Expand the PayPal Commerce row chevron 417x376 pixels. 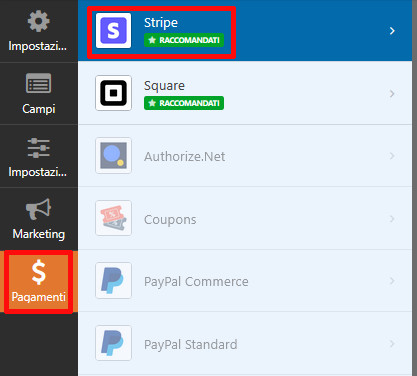point(392,281)
